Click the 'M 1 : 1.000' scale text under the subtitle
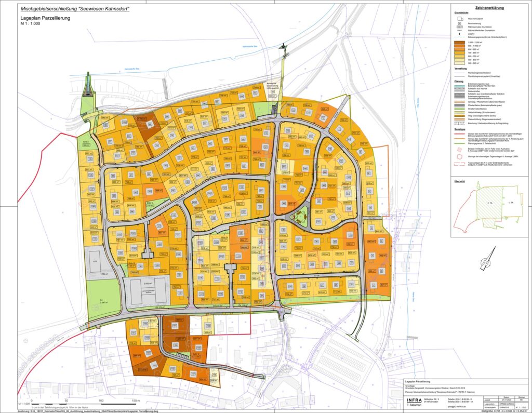The height and width of the screenshot is (413, 532). click(x=30, y=24)
